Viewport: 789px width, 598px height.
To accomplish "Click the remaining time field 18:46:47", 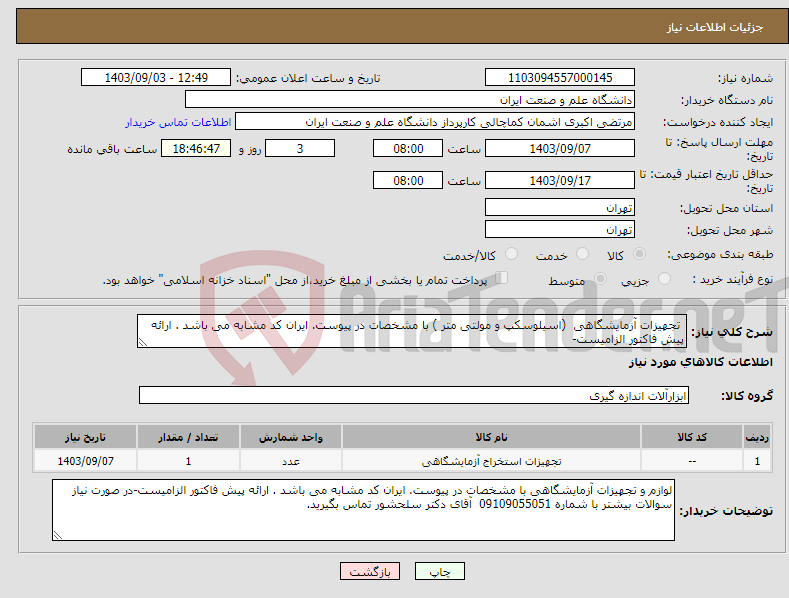I will coord(196,148).
